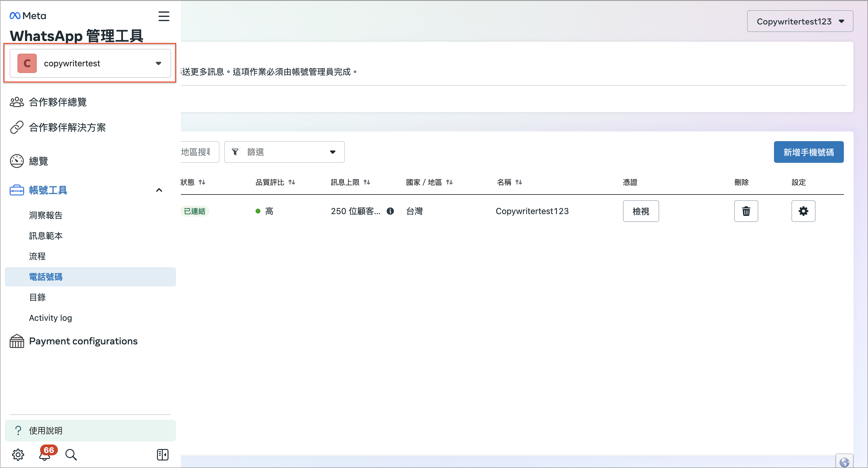The image size is (868, 468).
Task: Open 合作夥伴總覽 partner overview
Action: [x=58, y=102]
